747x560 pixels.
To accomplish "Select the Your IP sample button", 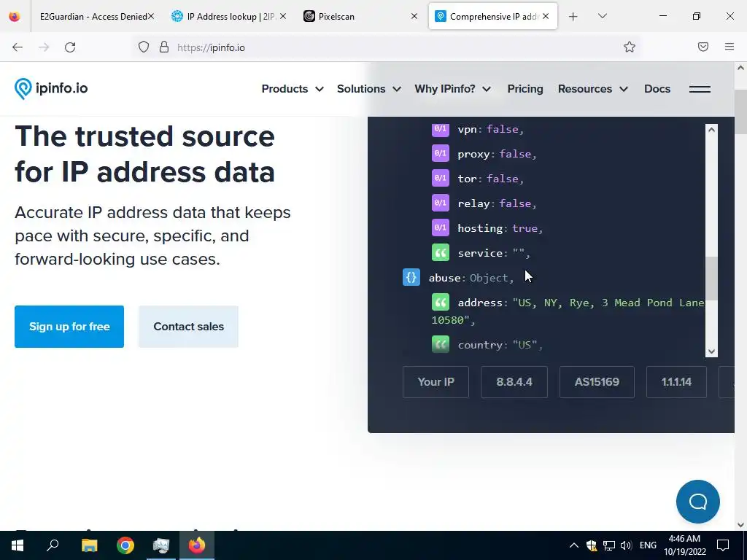I will (436, 382).
